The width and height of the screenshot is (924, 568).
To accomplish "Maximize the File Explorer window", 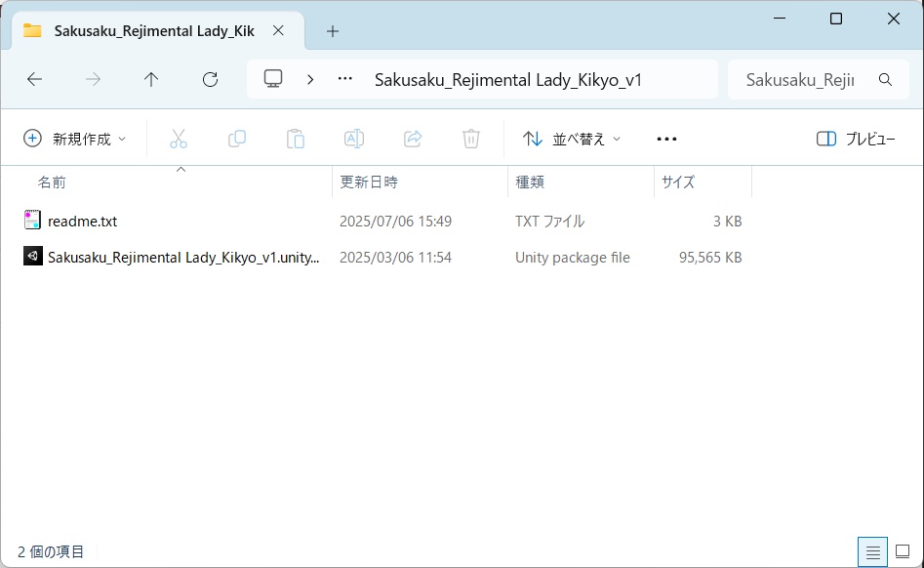I will 835,19.
